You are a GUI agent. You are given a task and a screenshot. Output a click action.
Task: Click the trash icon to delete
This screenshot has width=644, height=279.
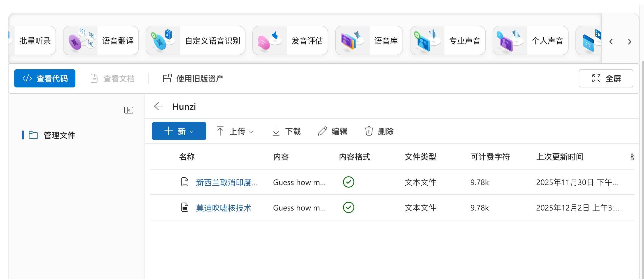(x=369, y=131)
